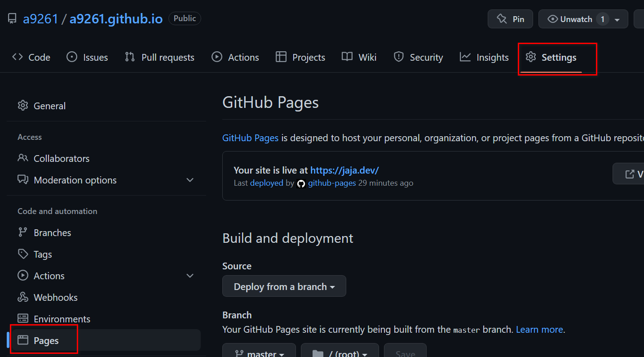Viewport: 644px width, 357px height.
Task: Click the Pull requests icon
Action: pyautogui.click(x=130, y=57)
